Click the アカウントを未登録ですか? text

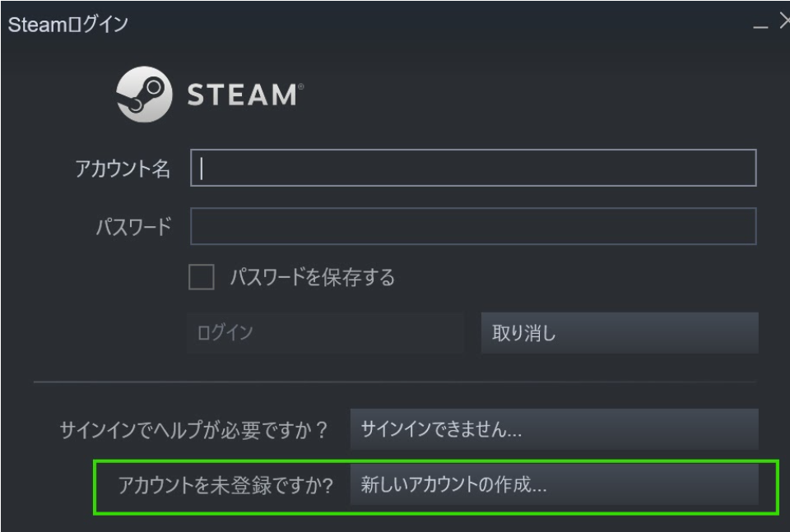[x=225, y=485]
